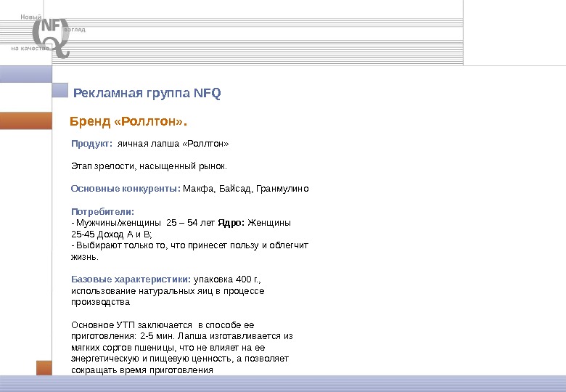Click the text 'упаковка 400 г.,'

click(x=227, y=279)
